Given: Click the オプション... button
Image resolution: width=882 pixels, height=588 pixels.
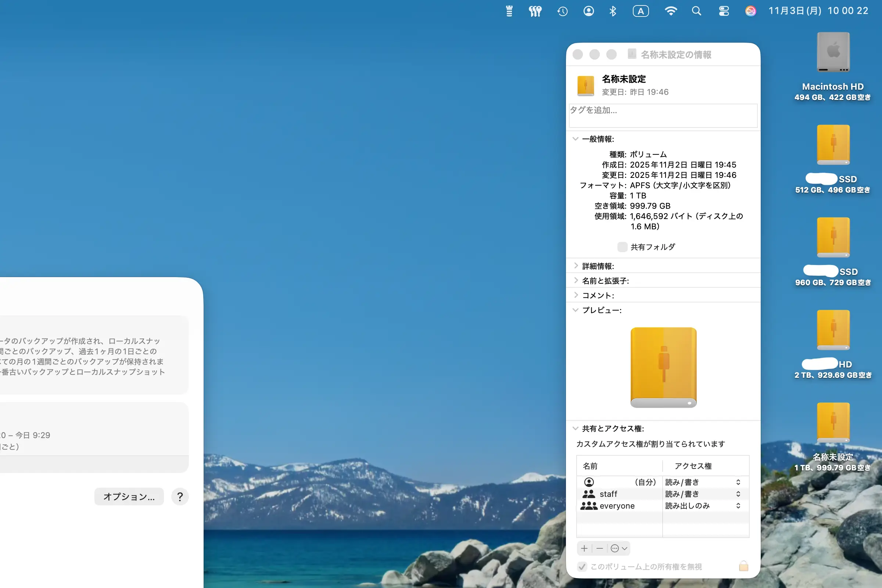Looking at the screenshot, I should click(129, 496).
